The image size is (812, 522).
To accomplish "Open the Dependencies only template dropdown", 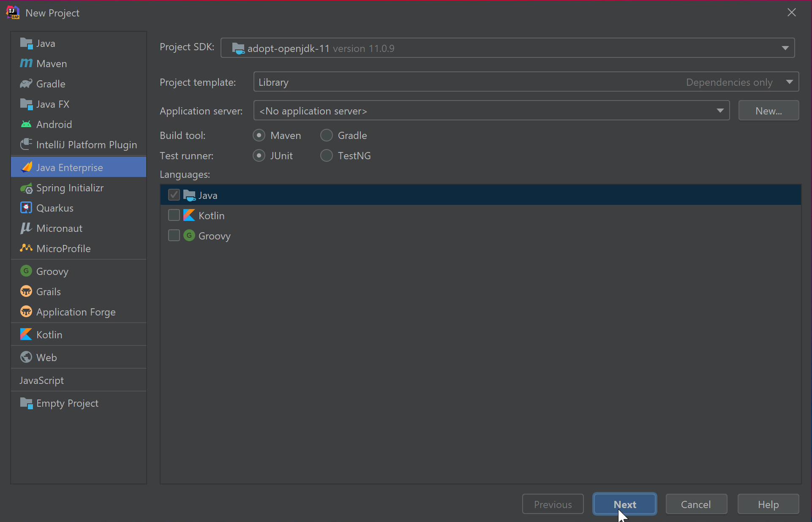I will tap(789, 82).
